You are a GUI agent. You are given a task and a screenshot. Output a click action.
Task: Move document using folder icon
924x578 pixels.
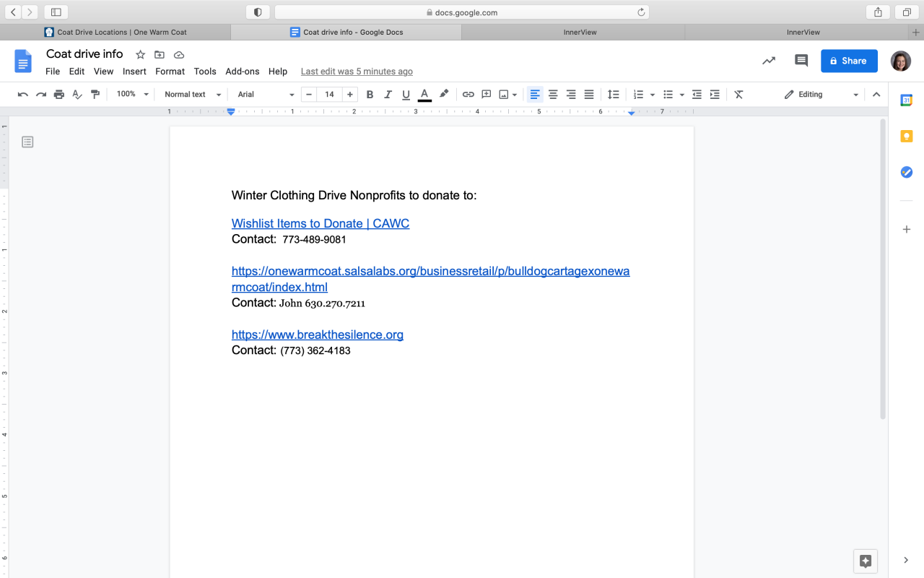160,55
